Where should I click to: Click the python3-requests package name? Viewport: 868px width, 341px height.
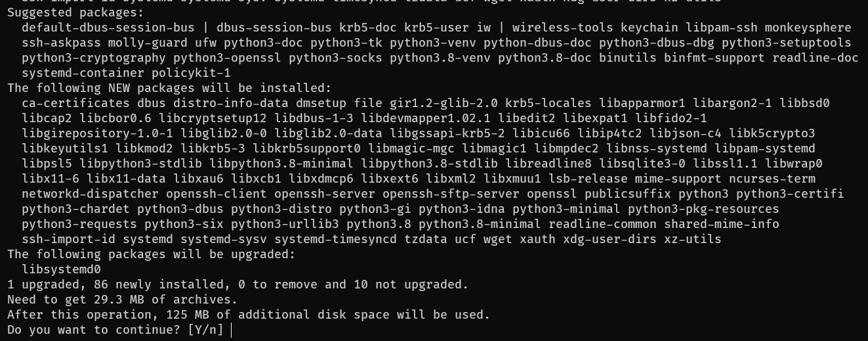click(x=79, y=224)
